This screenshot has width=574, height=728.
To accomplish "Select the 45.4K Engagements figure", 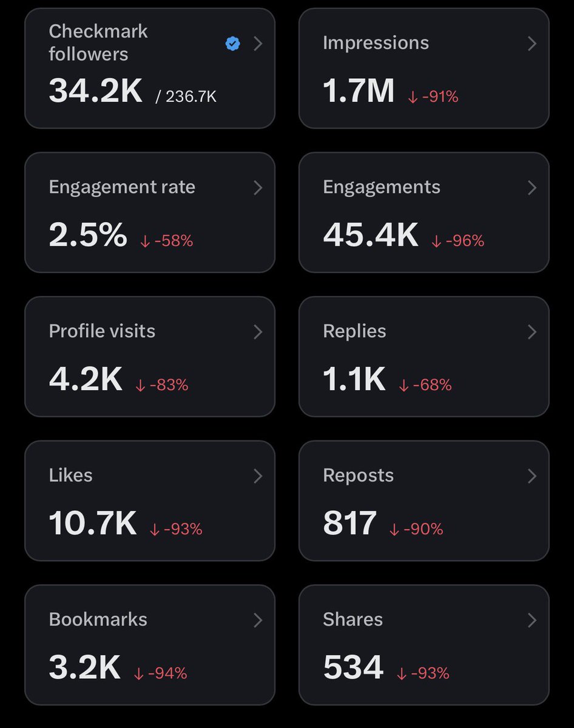I will [371, 235].
